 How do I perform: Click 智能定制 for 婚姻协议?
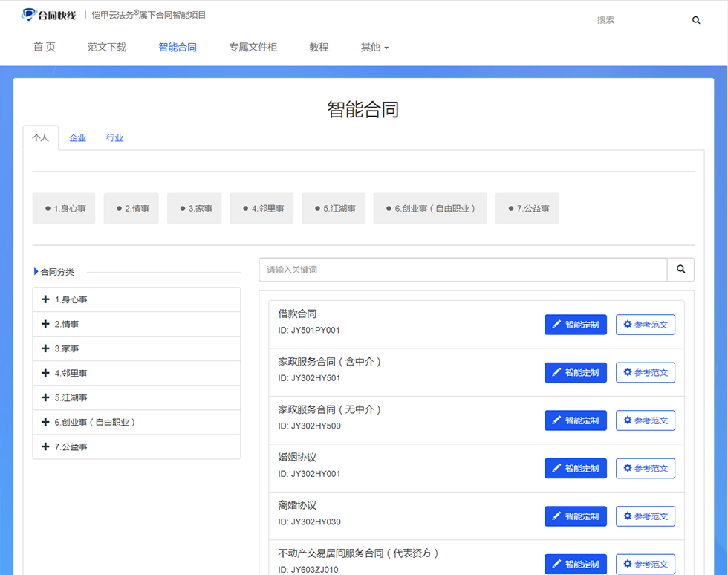[576, 468]
